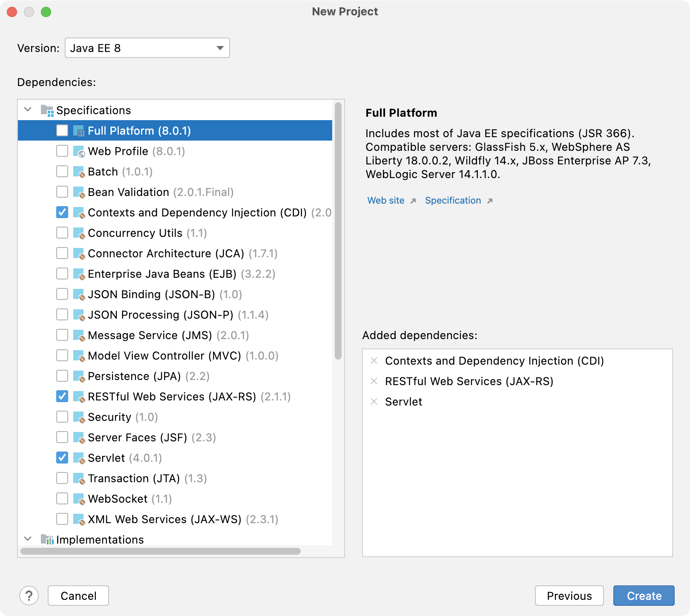Click the XML Web Services icon
The height and width of the screenshot is (616, 690).
(79, 519)
